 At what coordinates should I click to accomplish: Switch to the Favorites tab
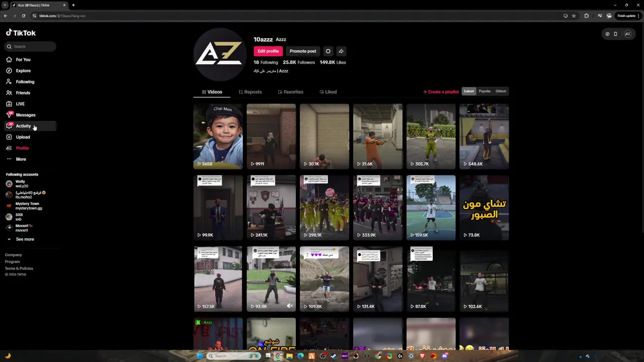pos(290,92)
